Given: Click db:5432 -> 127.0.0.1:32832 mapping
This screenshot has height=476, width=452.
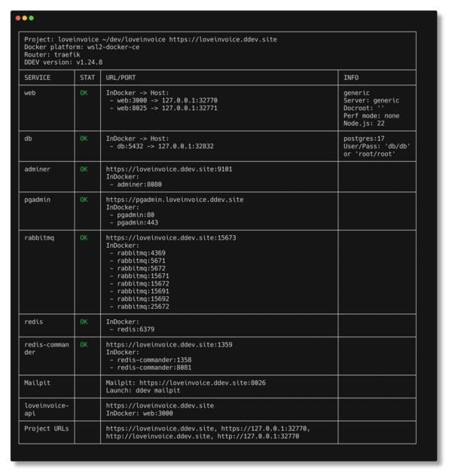Looking at the screenshot, I should [x=162, y=146].
